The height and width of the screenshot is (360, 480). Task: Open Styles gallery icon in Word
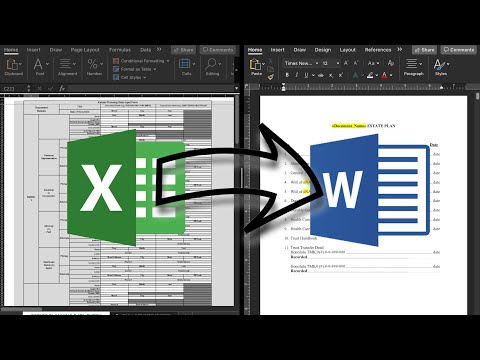pos(441,67)
